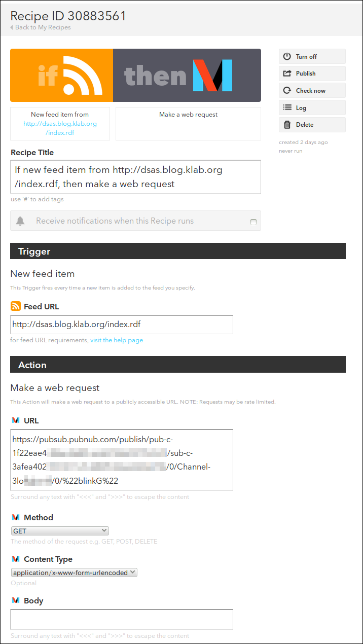Enable notifications when this Recipe runs checkbox
This screenshot has height=644, width=363.
[253, 222]
